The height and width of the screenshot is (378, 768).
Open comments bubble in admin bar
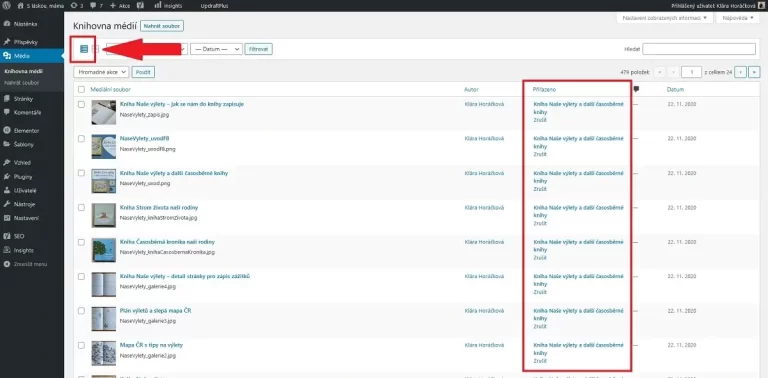pos(96,5)
